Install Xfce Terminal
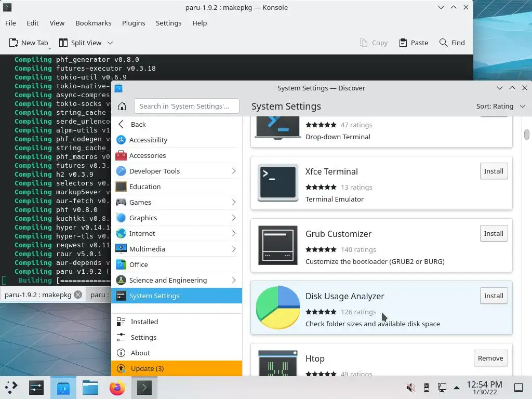The image size is (532, 399). (494, 171)
